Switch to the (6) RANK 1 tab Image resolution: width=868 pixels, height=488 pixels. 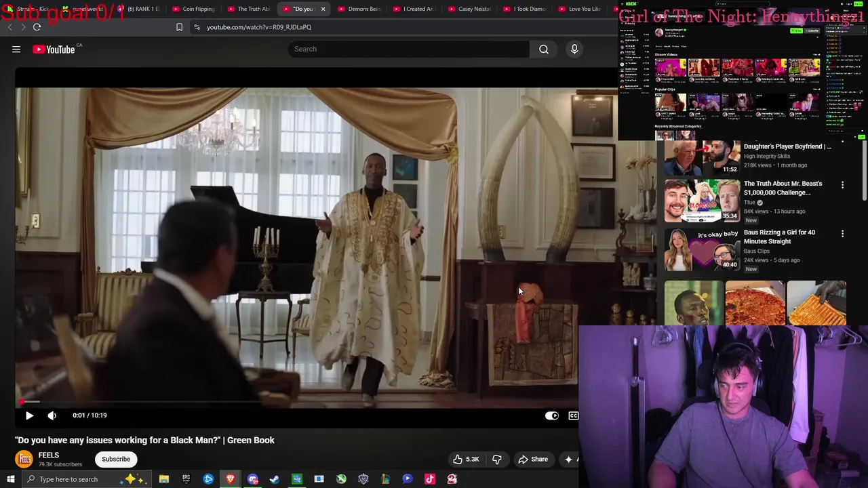(139, 9)
